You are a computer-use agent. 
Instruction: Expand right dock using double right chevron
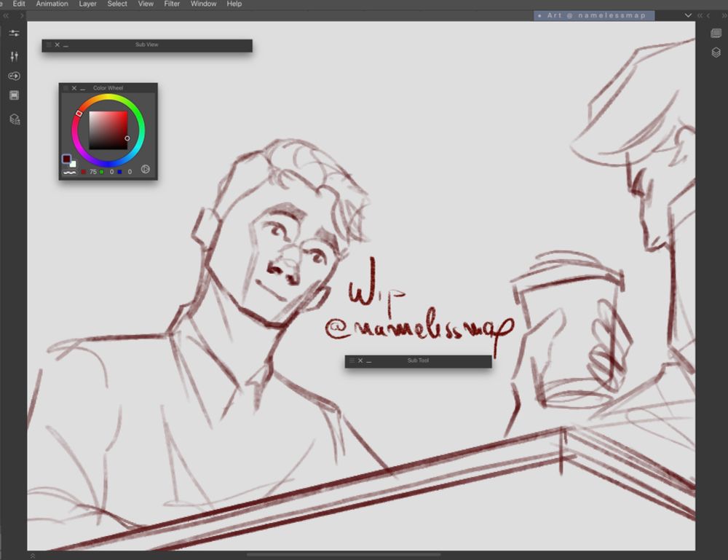[x=724, y=15]
